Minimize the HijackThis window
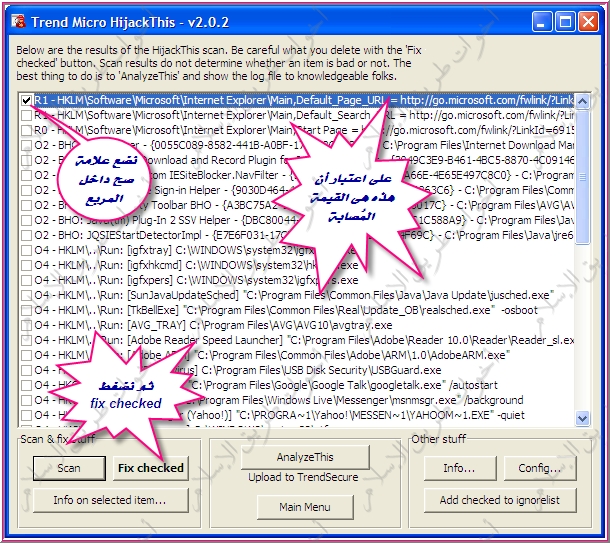This screenshot has height=543, width=610. [542, 21]
